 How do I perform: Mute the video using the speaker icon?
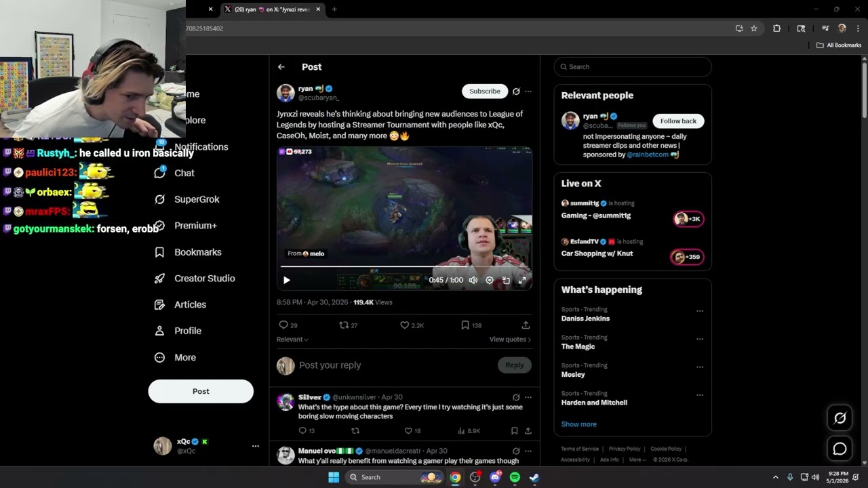pos(473,280)
